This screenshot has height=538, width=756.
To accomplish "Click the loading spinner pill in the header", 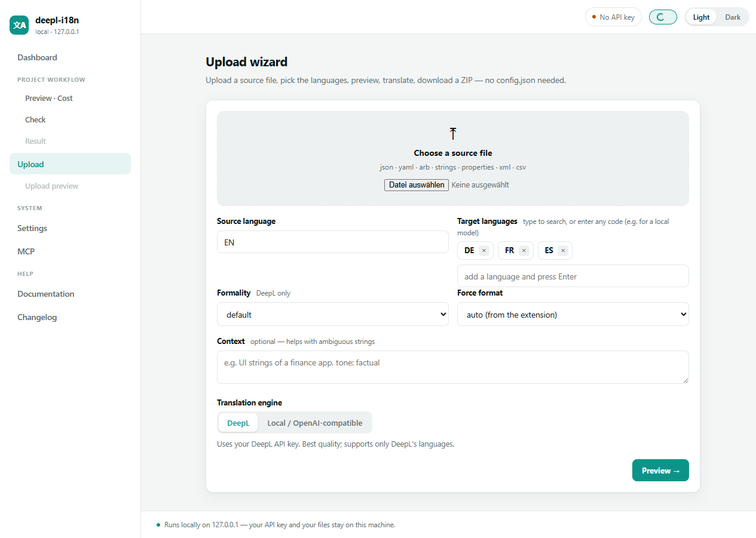I will (x=663, y=17).
